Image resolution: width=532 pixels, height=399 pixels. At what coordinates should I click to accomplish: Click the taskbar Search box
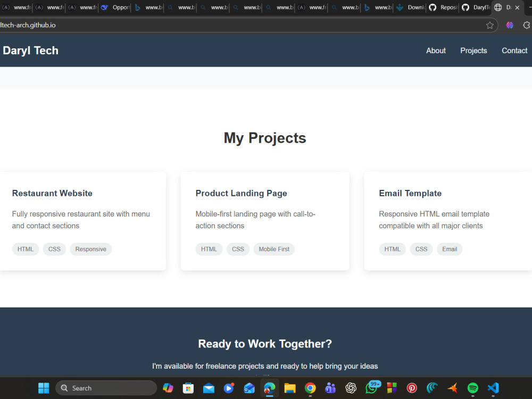point(106,388)
